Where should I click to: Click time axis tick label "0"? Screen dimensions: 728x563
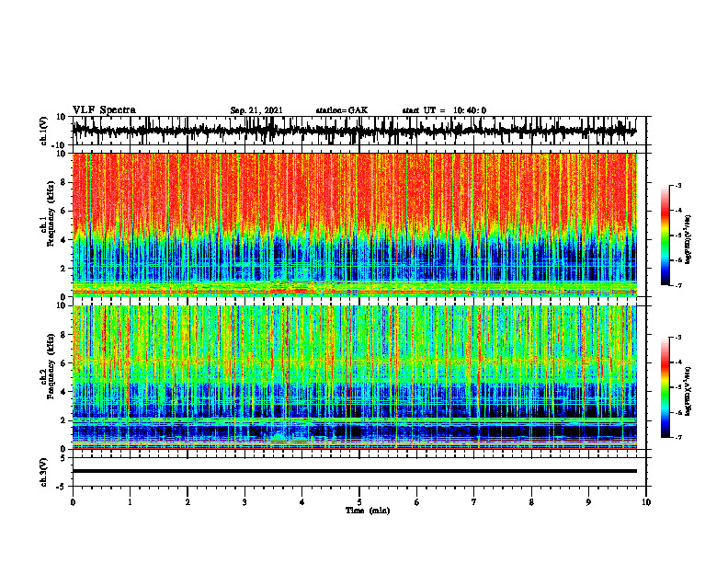[73, 502]
